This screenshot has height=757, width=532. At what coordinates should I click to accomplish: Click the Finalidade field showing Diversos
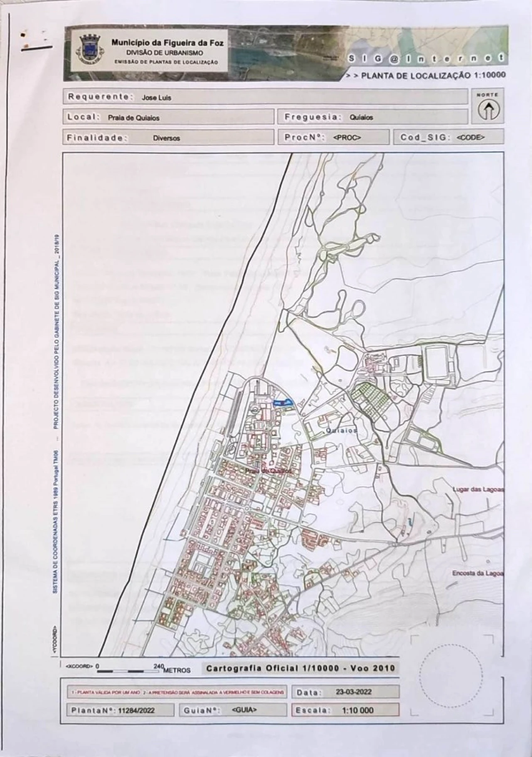click(170, 138)
